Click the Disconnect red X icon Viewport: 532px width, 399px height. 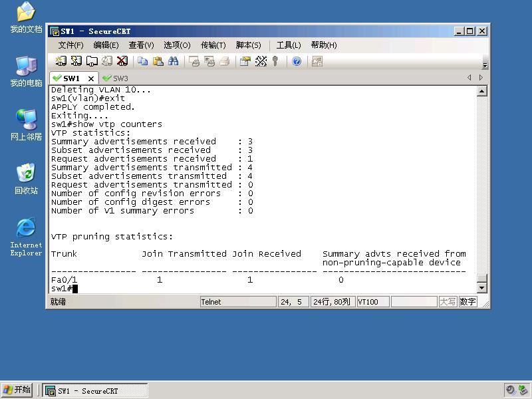[x=122, y=61]
